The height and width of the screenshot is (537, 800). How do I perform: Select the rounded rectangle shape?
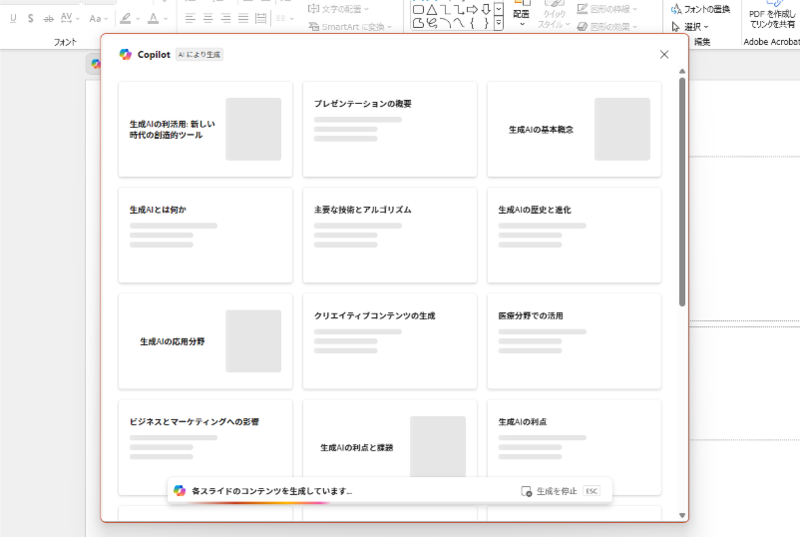point(418,10)
